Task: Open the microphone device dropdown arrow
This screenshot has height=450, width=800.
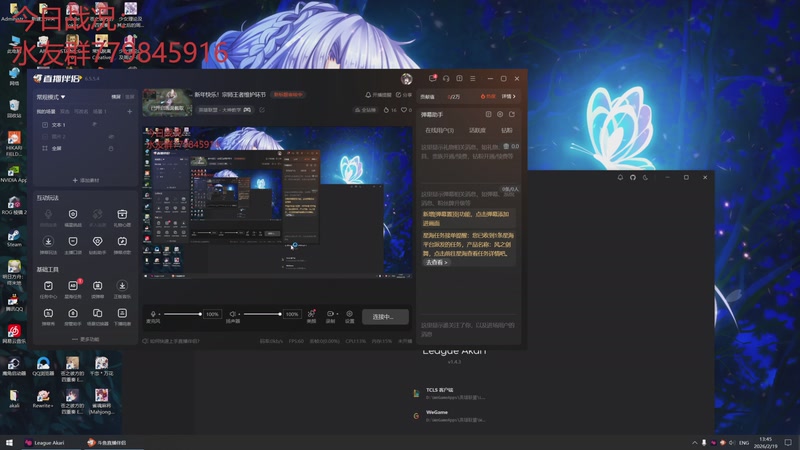Action: click(x=159, y=314)
